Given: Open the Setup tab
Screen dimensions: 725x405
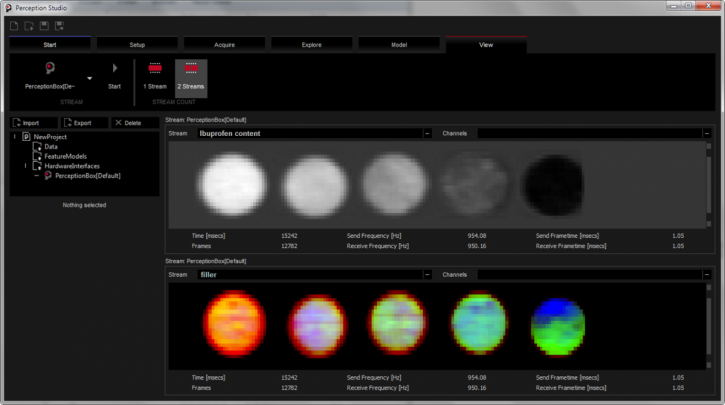Looking at the screenshot, I should coord(137,45).
